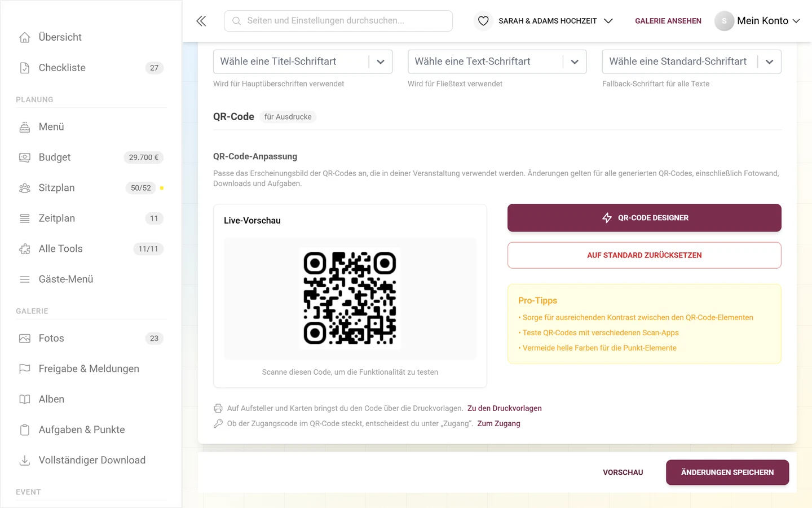
Task: Click the Fotos 23 badge
Action: point(155,339)
